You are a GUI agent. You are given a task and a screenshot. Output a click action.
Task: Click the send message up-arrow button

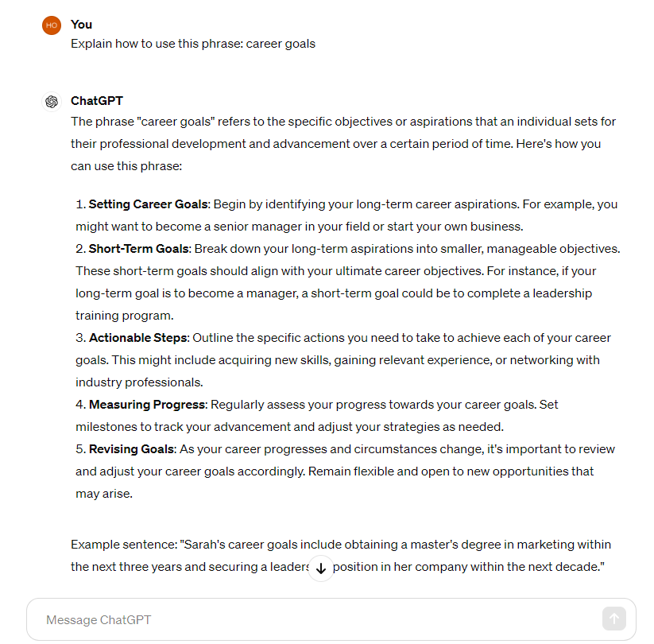coord(614,619)
